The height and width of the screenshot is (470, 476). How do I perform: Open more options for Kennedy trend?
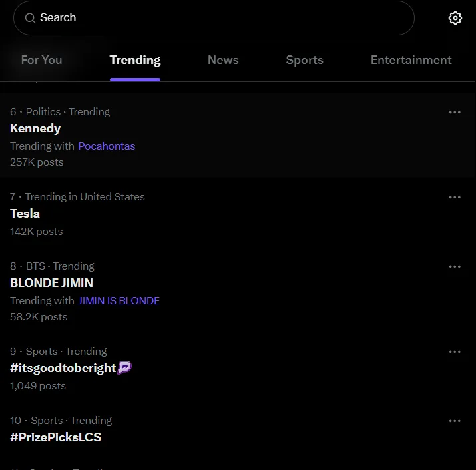(455, 112)
